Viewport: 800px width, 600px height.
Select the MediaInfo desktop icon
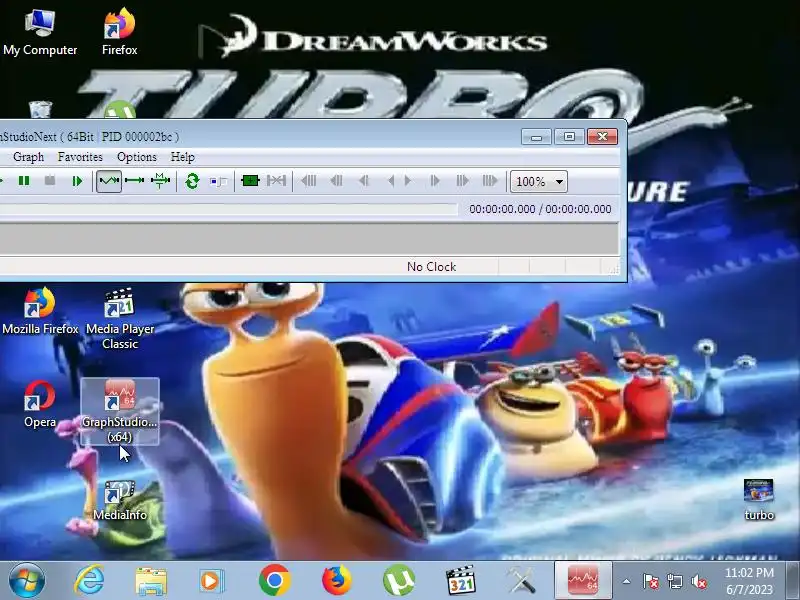click(120, 501)
